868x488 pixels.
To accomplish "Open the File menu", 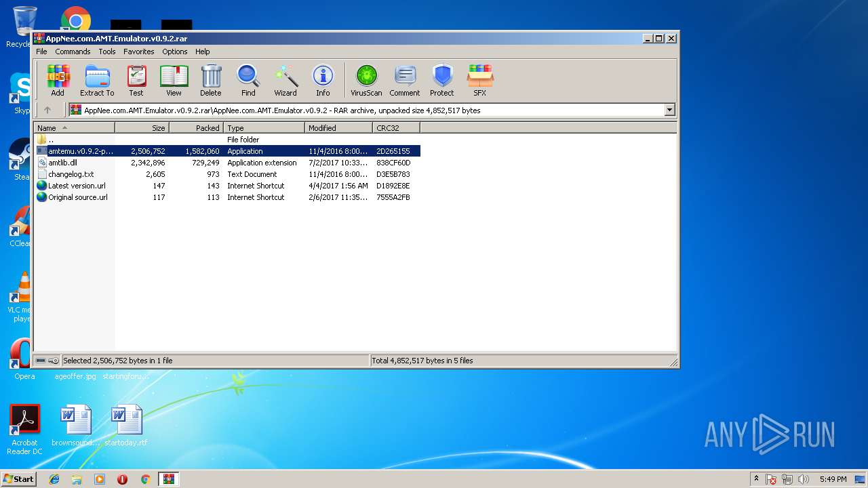I will click(x=41, y=52).
